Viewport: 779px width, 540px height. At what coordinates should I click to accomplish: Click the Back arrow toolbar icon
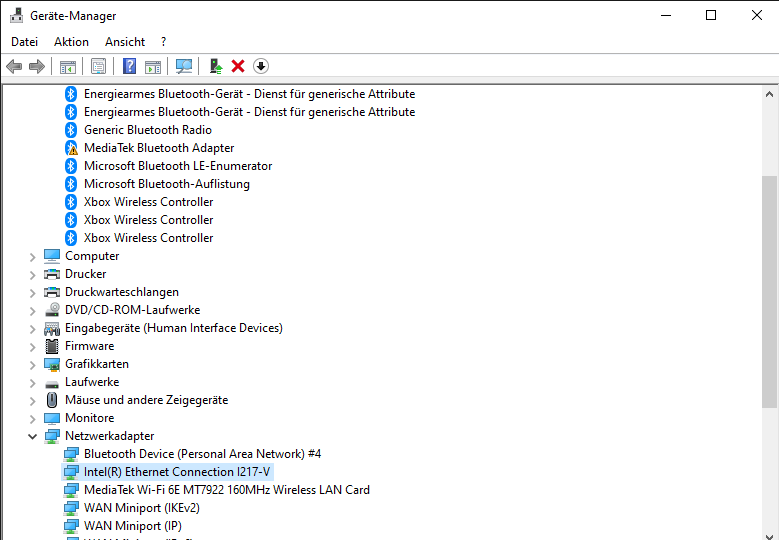pos(14,66)
